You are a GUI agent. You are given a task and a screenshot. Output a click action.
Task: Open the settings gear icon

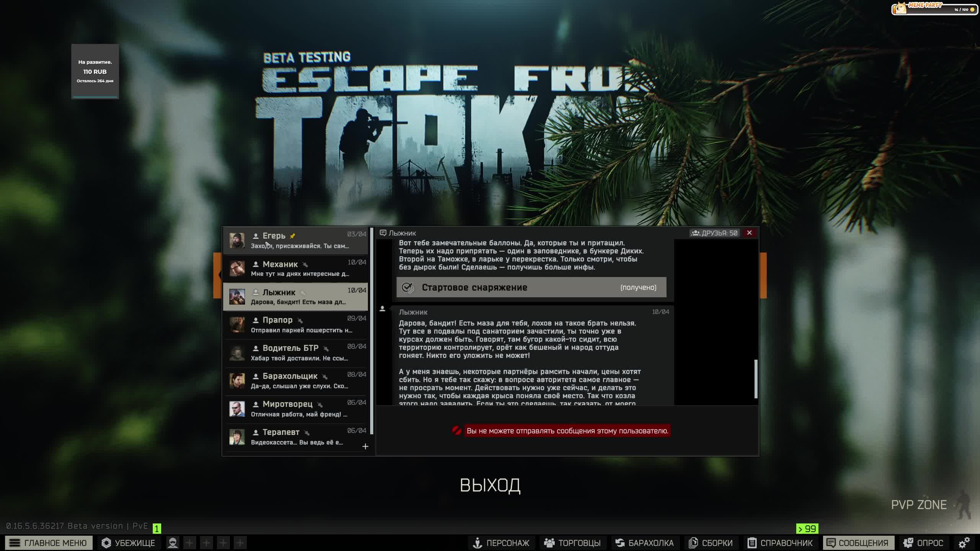coord(964,543)
